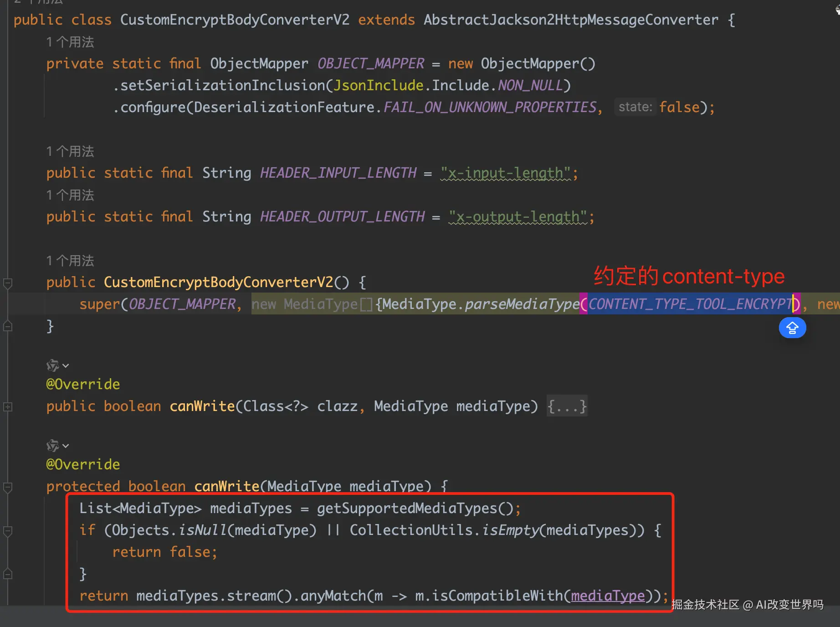This screenshot has width=840, height=627.
Task: Click the anyMatch method call
Action: click(x=333, y=596)
